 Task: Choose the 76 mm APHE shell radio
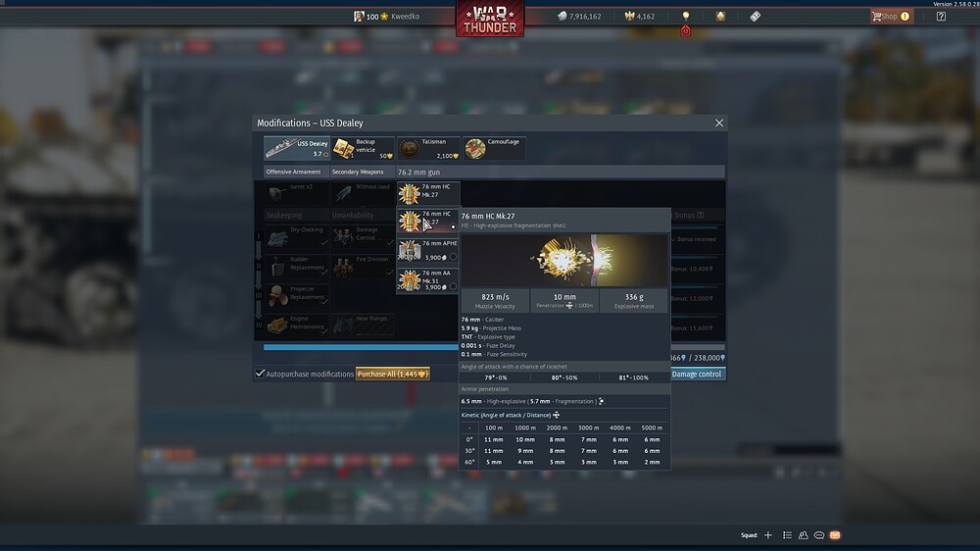pos(453,257)
